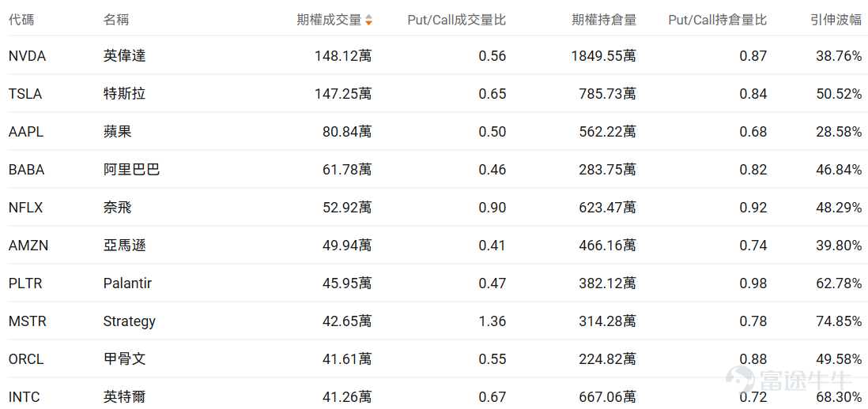Click the name 特斯拉
Image resolution: width=868 pixels, height=409 pixels.
tap(125, 93)
